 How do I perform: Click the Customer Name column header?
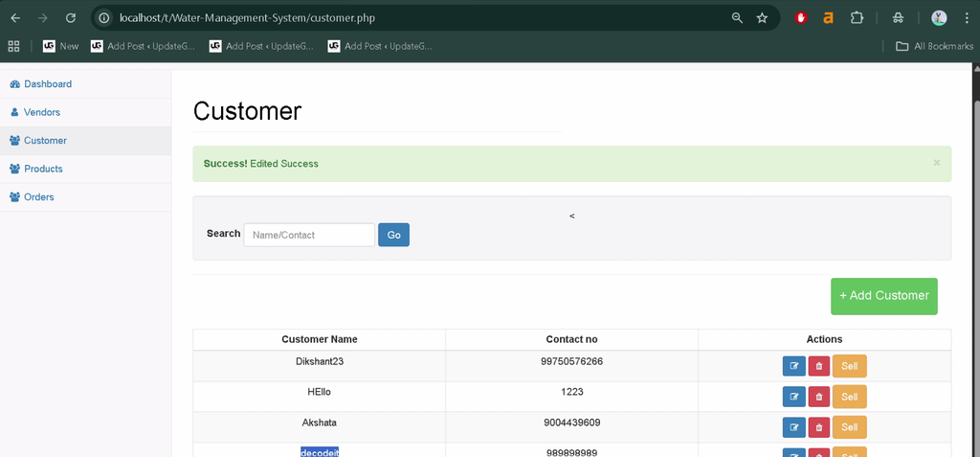point(320,339)
